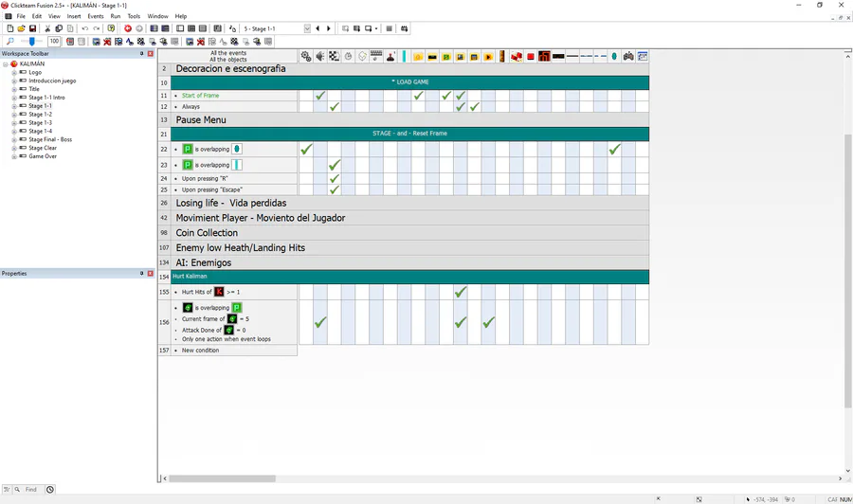Click the Copy toolbar icon
Screen dimensions: 853x504
(59, 28)
